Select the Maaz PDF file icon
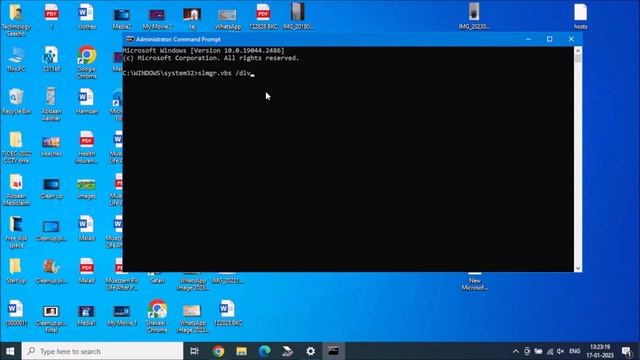 [x=87, y=271]
